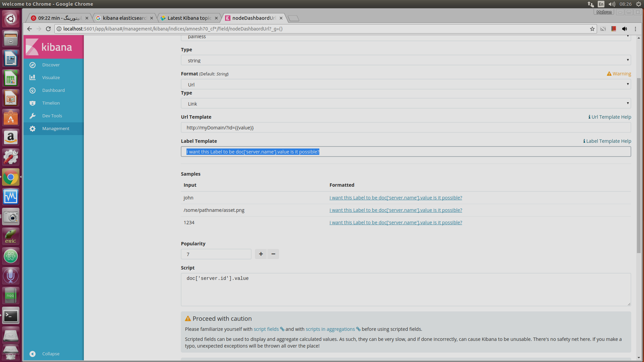Image resolution: width=644 pixels, height=362 pixels.
Task: Click inside the Script text area
Action: point(406,290)
